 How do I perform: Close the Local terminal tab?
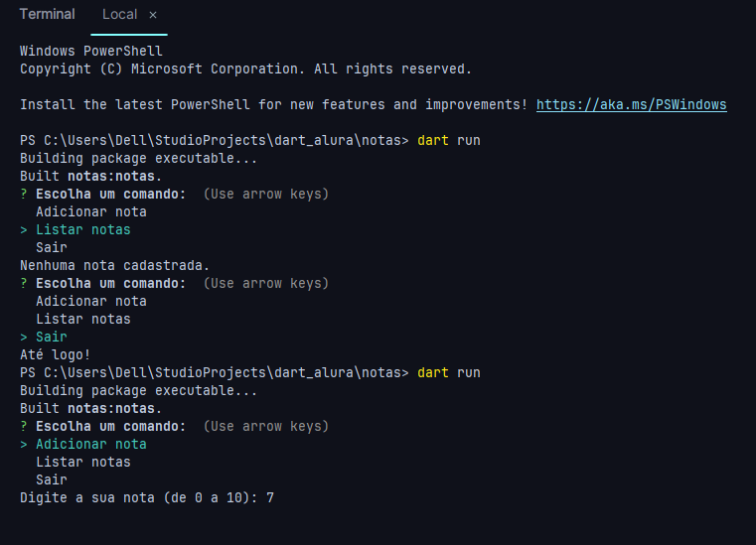coord(153,15)
